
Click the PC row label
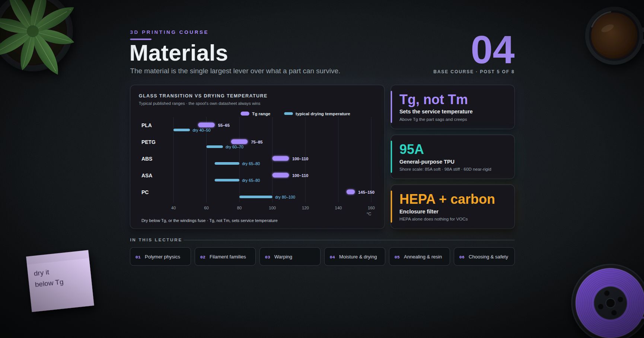(145, 192)
